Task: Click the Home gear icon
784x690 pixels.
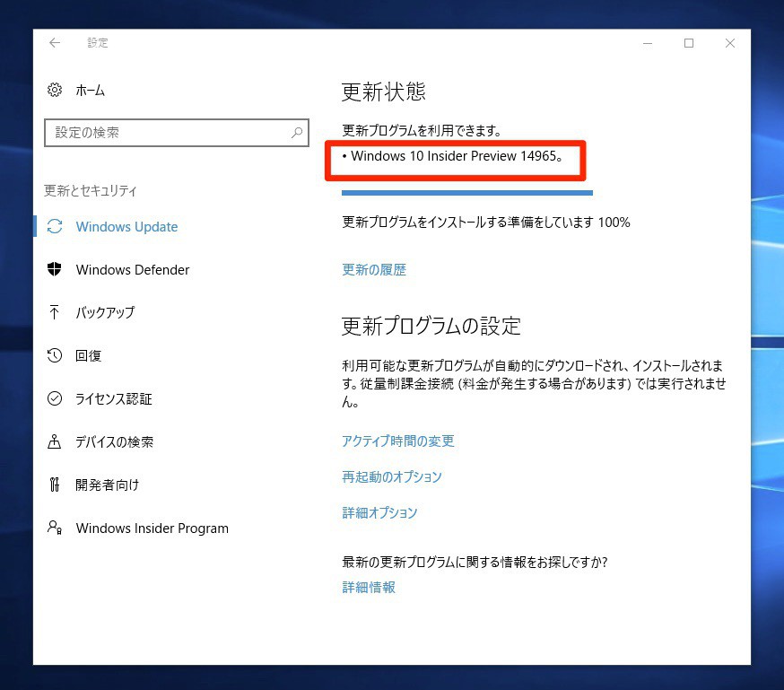Action: click(55, 90)
